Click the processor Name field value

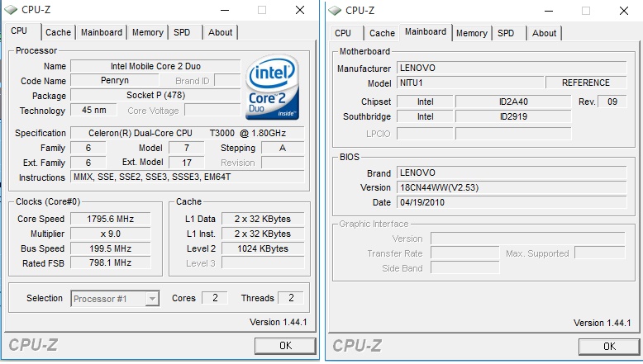pyautogui.click(x=155, y=66)
